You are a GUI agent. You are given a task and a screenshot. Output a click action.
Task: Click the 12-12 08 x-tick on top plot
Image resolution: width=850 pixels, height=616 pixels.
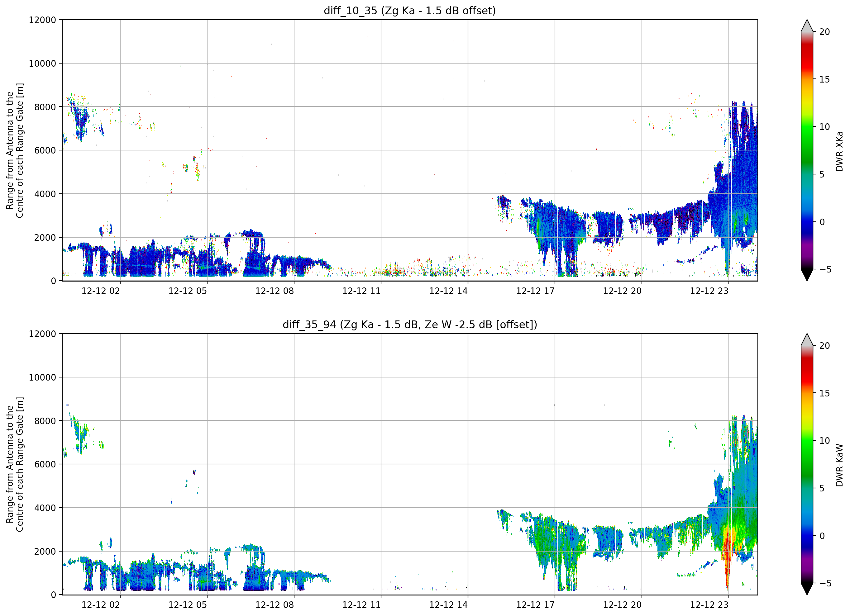pyautogui.click(x=275, y=291)
